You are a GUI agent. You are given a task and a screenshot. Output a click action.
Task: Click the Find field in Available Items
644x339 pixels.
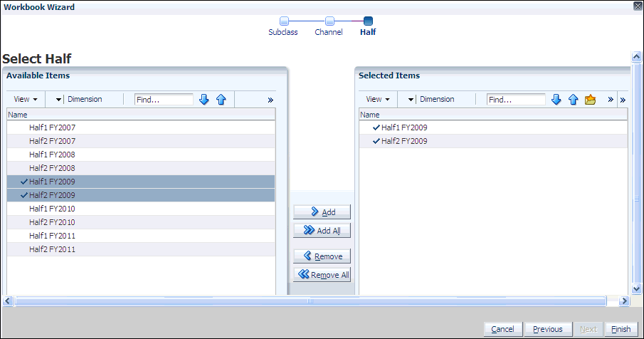pyautogui.click(x=164, y=100)
